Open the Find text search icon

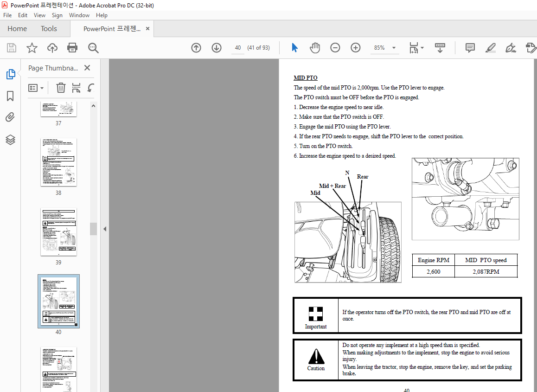[x=93, y=48]
